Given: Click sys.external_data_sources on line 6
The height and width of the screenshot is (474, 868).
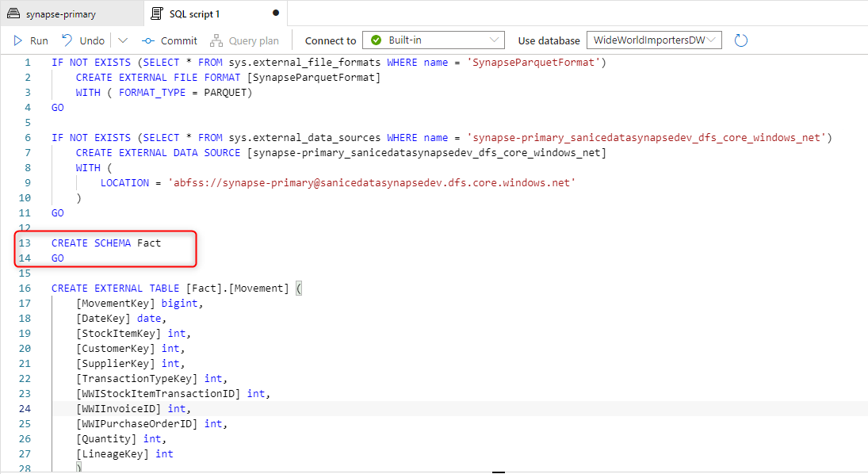Looking at the screenshot, I should pos(305,138).
